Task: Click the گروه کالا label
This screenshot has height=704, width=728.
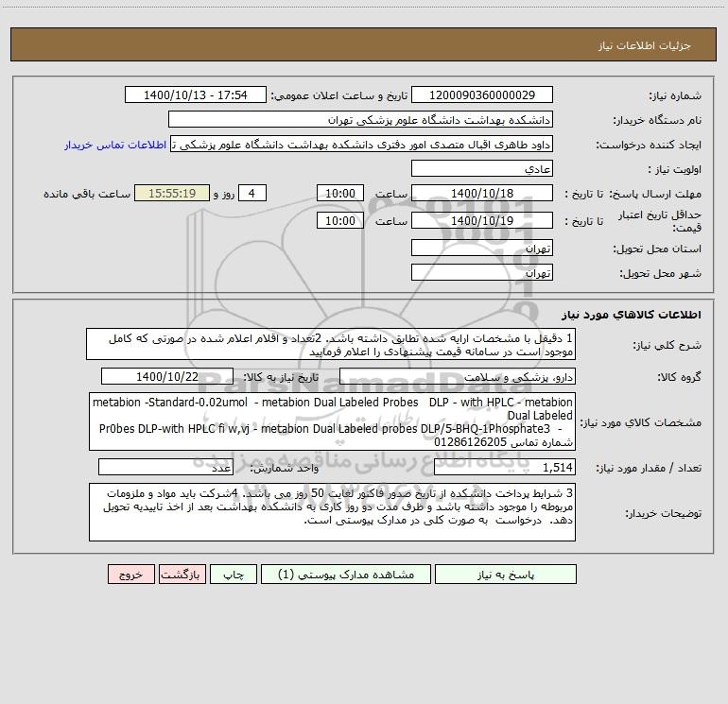Action: (679, 377)
